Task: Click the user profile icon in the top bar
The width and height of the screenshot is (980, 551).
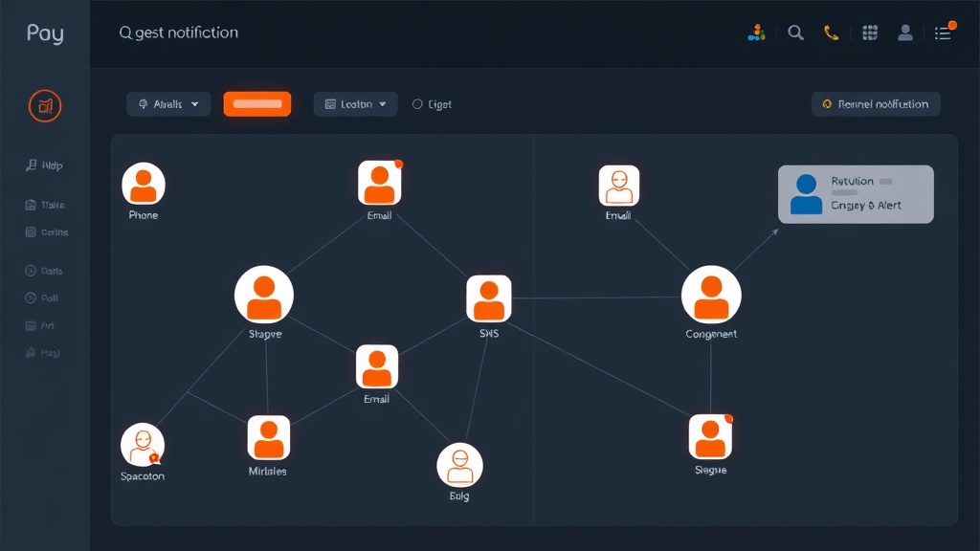Action: pyautogui.click(x=904, y=32)
